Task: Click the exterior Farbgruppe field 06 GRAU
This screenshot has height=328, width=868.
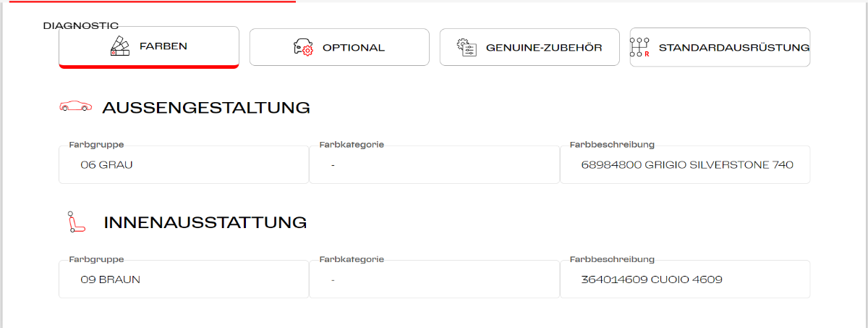Action: pyautogui.click(x=184, y=164)
